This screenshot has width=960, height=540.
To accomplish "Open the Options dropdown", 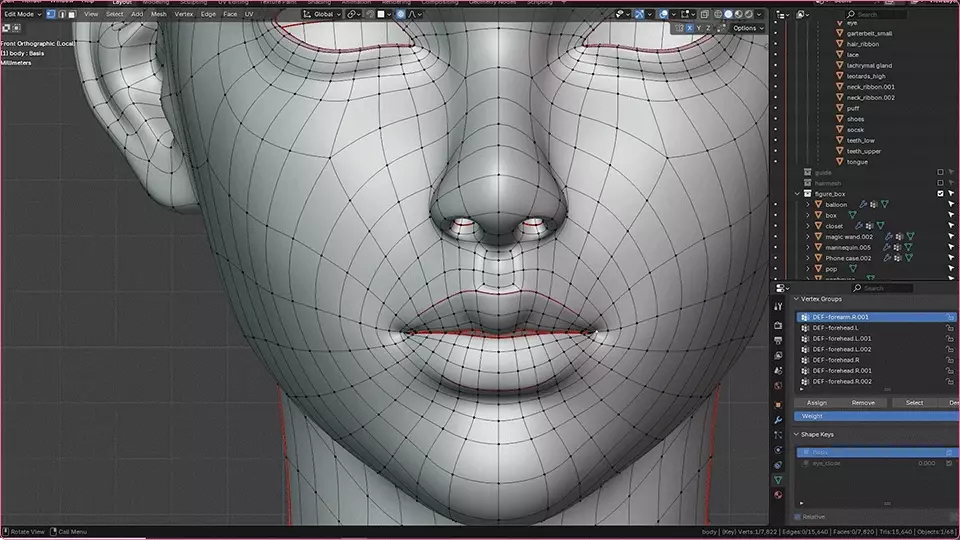I will point(748,28).
